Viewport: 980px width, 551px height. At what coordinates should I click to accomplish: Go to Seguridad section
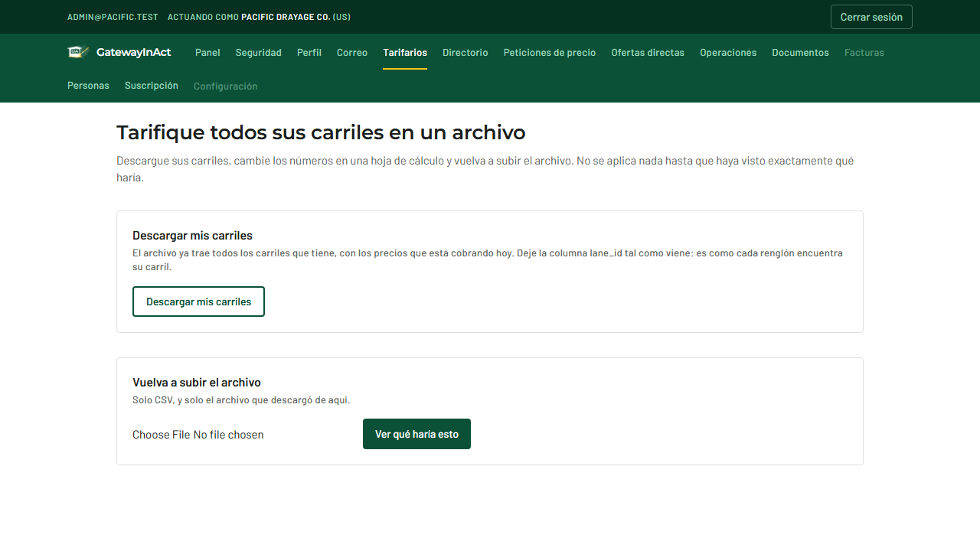point(259,53)
